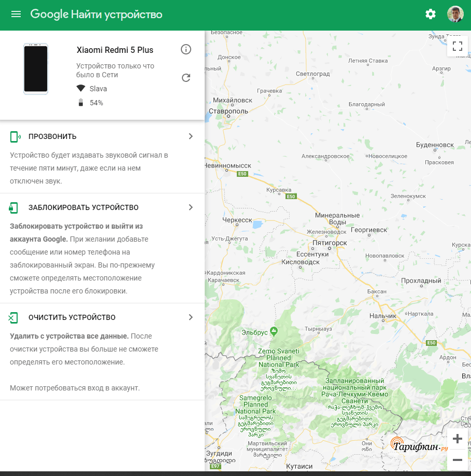Screen dimensions: 471x476
Task: Open the hamburger navigation menu
Action: (16, 14)
